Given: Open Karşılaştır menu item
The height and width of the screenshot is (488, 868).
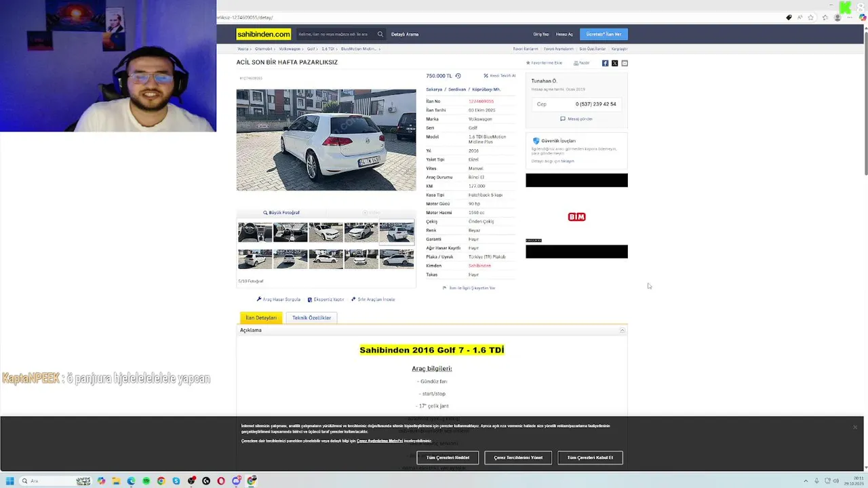Looking at the screenshot, I should tap(619, 49).
